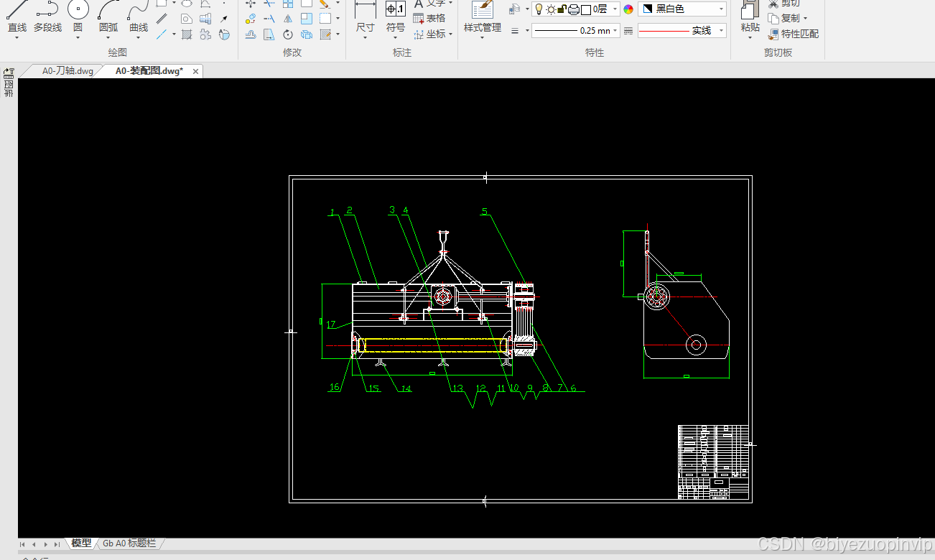The image size is (935, 560).
Task: Open the 黑白色 color selector
Action: [682, 9]
